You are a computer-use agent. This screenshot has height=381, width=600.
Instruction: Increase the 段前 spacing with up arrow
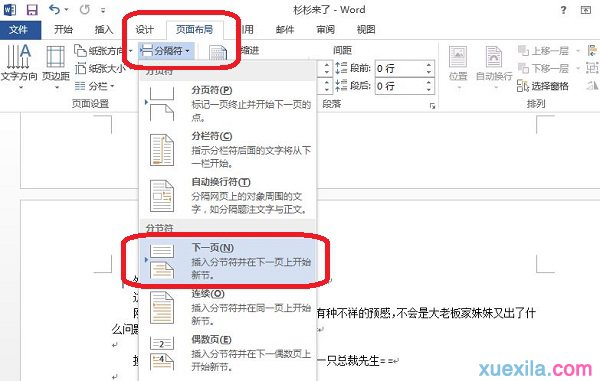pyautogui.click(x=429, y=65)
